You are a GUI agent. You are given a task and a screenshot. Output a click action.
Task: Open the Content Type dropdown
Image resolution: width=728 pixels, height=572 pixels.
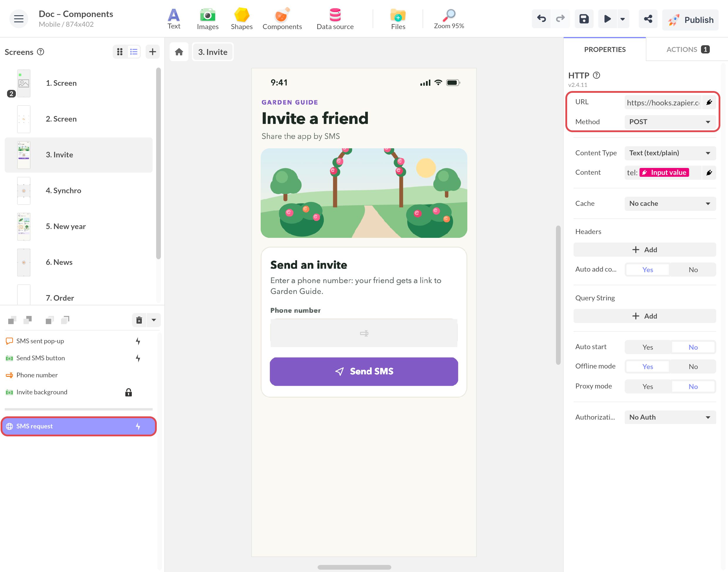tap(670, 153)
